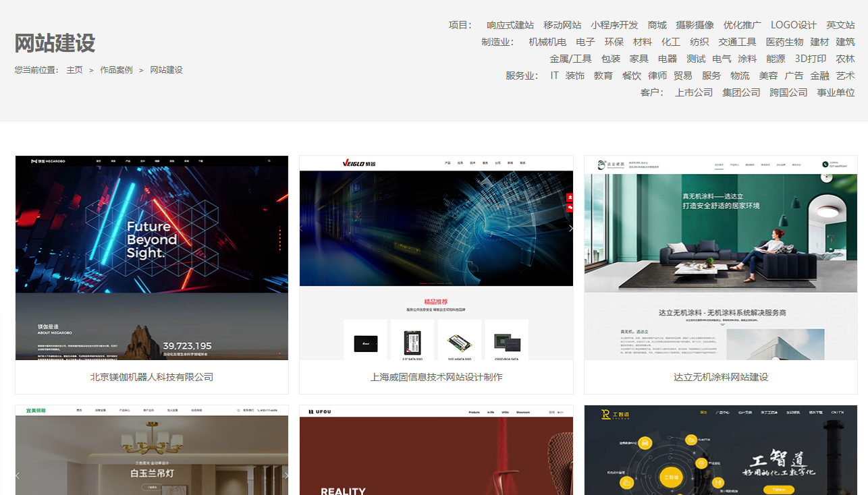Filter service industry by 餐饮
The image size is (868, 495).
click(x=632, y=76)
